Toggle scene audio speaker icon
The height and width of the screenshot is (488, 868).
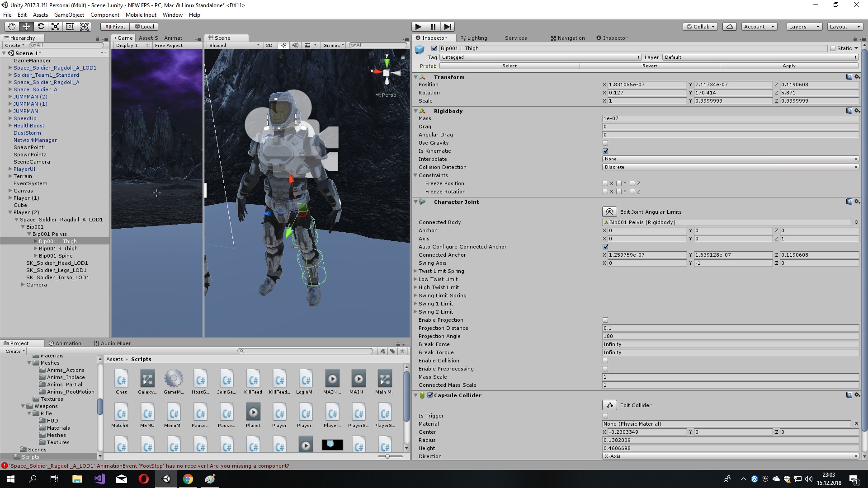pos(295,45)
